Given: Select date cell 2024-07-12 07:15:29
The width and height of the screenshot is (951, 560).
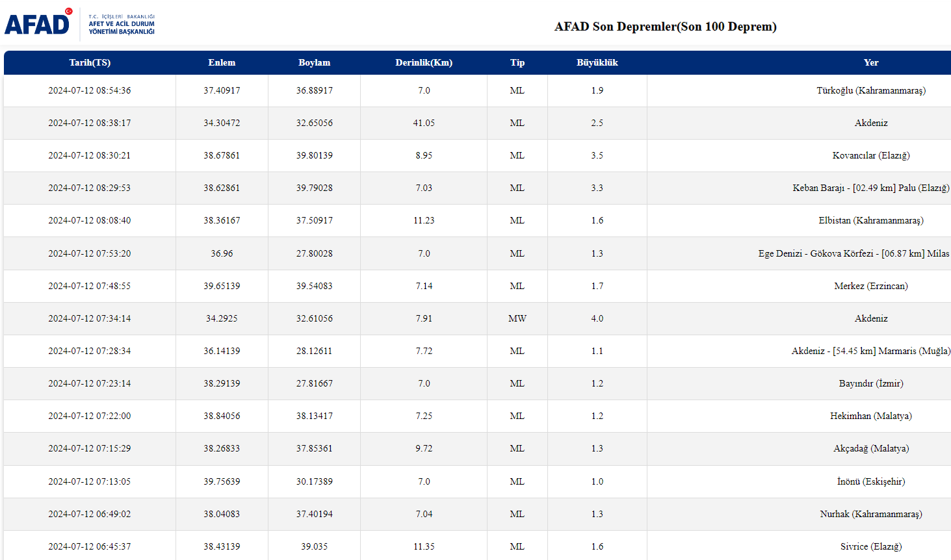Looking at the screenshot, I should [x=90, y=448].
